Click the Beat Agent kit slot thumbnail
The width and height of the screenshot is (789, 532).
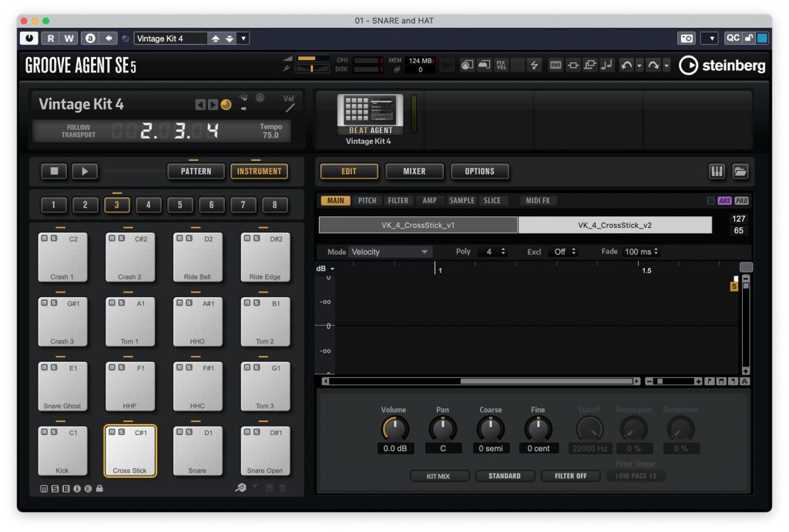370,115
